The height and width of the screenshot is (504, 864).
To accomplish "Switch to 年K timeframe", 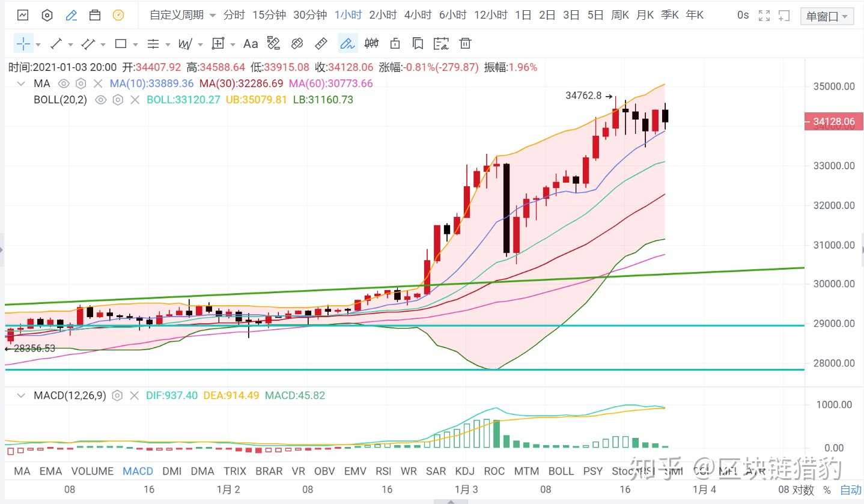I will click(695, 15).
